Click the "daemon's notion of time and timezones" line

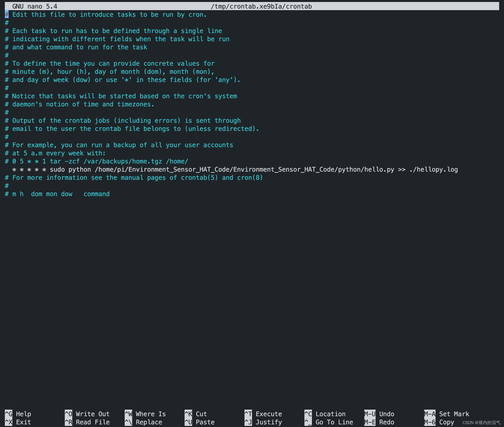click(80, 104)
